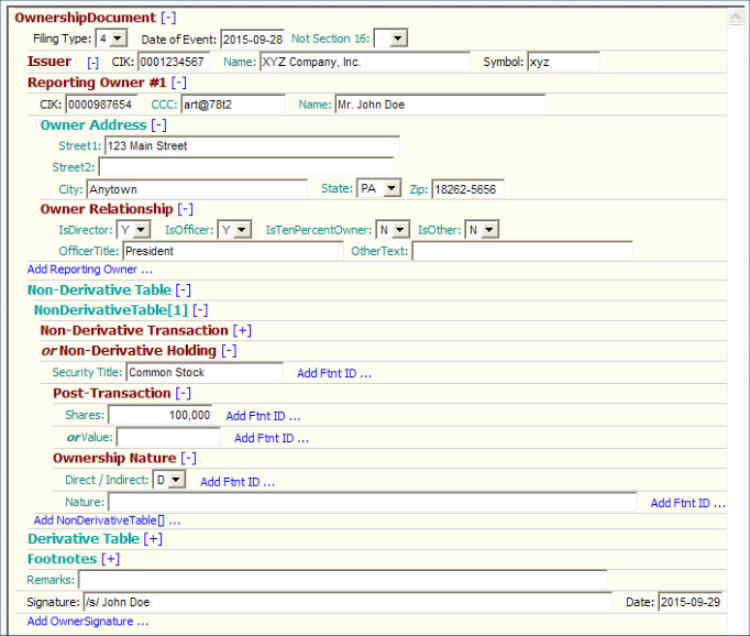Screen dimensions: 750x636
Task: Click the Street1 input field
Action: click(252, 146)
